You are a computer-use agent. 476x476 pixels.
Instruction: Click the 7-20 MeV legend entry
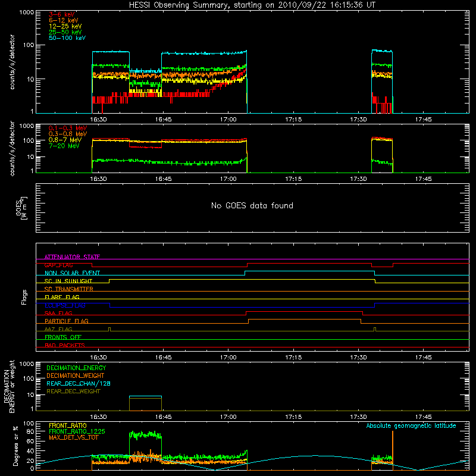pyautogui.click(x=64, y=146)
